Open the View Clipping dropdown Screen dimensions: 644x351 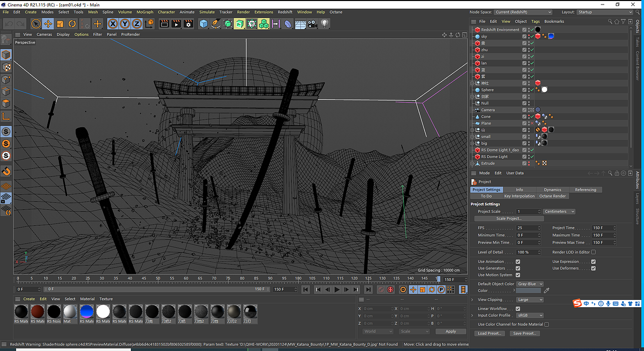click(530, 300)
